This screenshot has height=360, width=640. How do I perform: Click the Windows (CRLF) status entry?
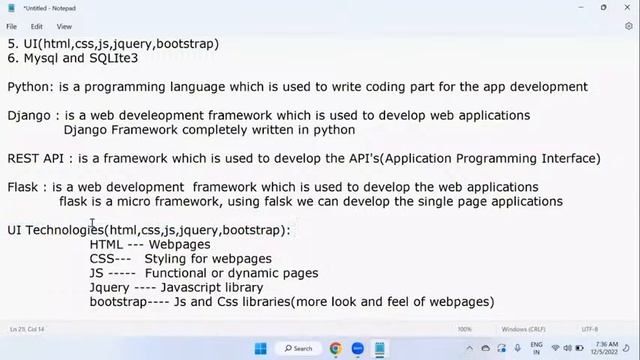coord(524,329)
